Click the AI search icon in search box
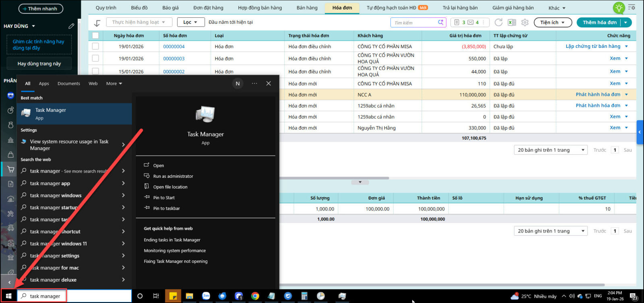The height and width of the screenshot is (303, 644). click(x=441, y=23)
